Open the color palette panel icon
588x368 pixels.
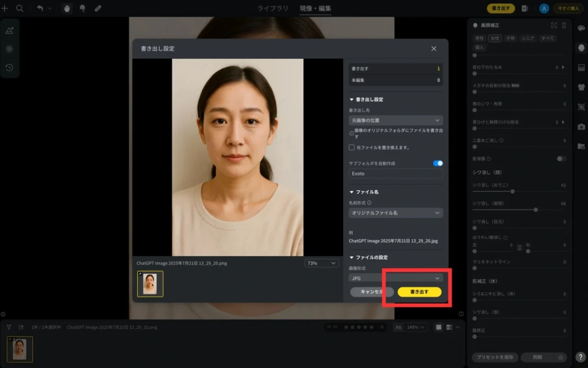582,28
